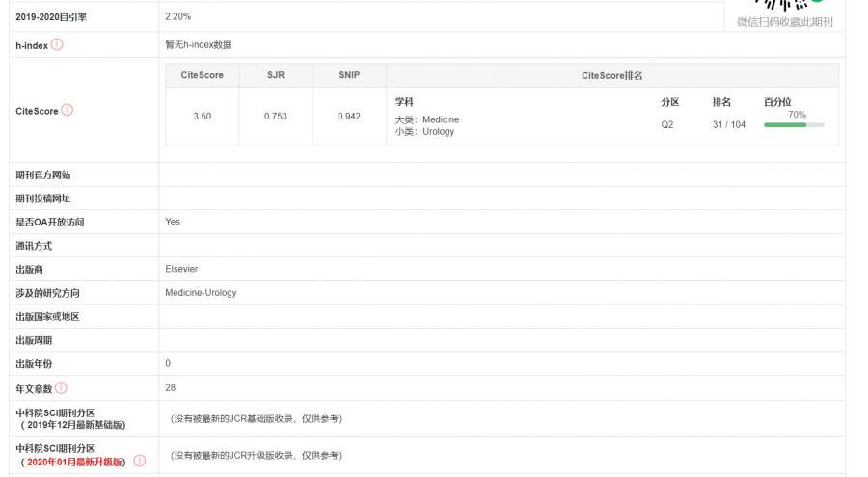The image size is (868, 477).
Task: Click the Q2 分区 value
Action: [668, 124]
